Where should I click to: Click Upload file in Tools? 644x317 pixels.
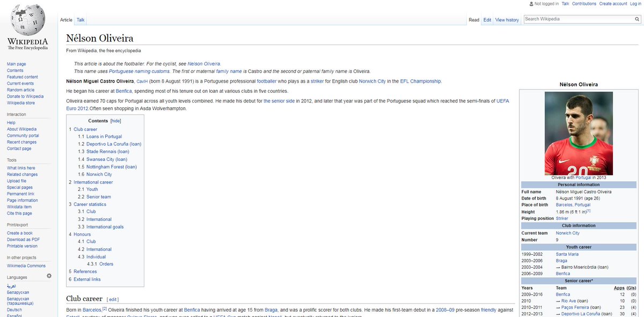point(17,181)
